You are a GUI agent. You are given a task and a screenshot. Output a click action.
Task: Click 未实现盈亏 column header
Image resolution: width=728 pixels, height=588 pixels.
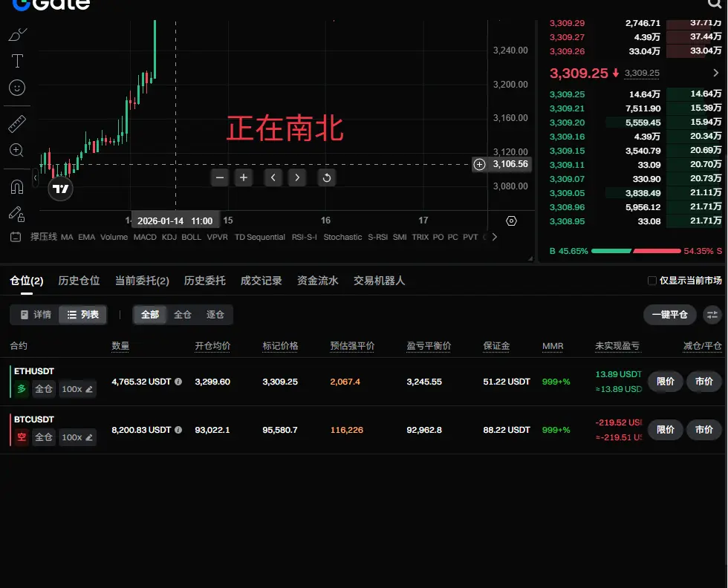tap(617, 346)
